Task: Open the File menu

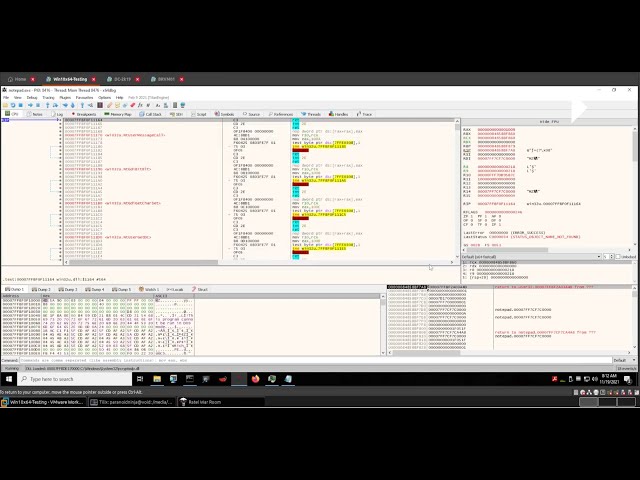Action: (x=6, y=98)
